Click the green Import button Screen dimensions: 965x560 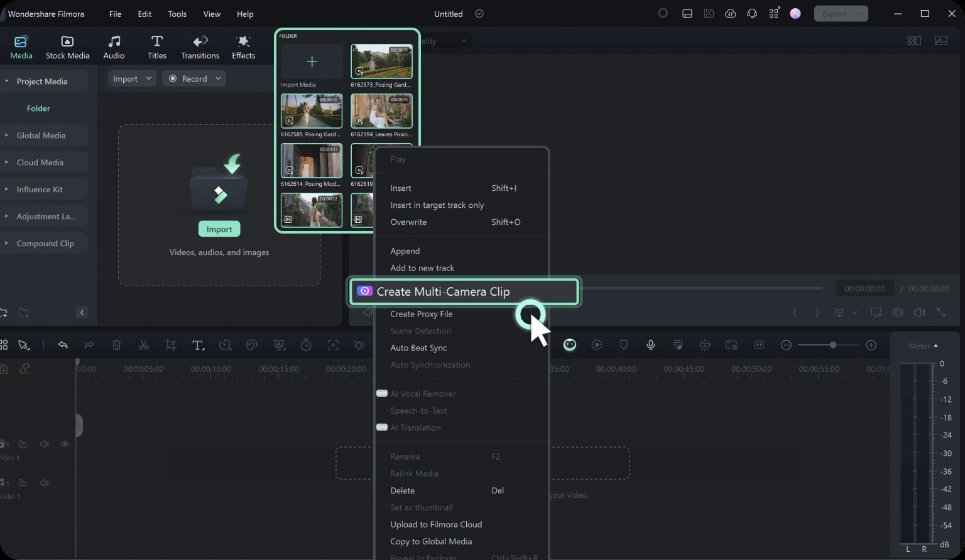[x=219, y=229]
